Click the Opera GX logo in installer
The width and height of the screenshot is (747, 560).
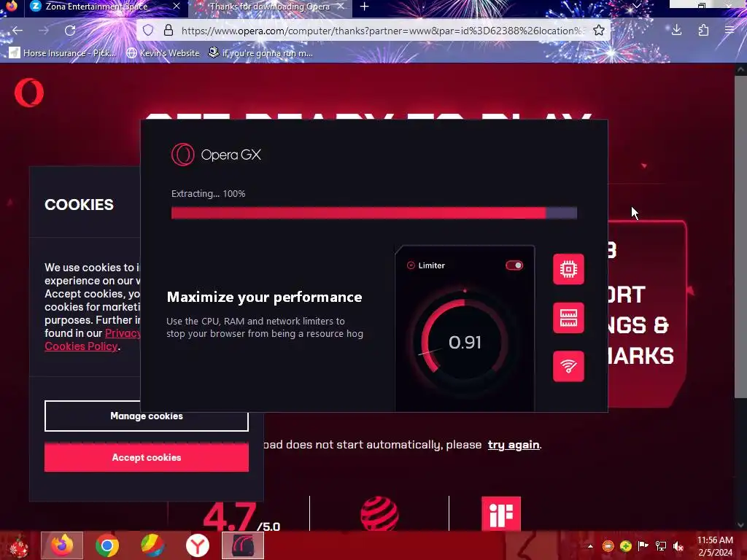pyautogui.click(x=216, y=155)
